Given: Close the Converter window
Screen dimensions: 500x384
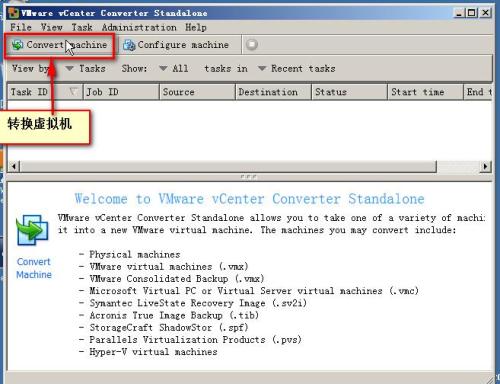Looking at the screenshot, I should (485, 13).
